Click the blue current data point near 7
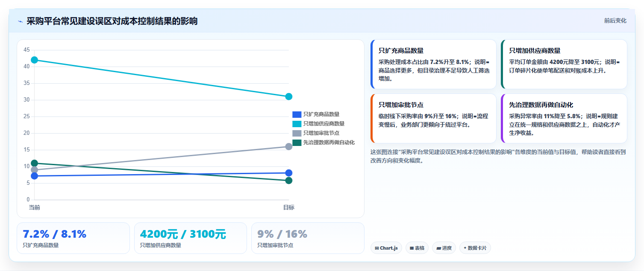 (x=35, y=176)
